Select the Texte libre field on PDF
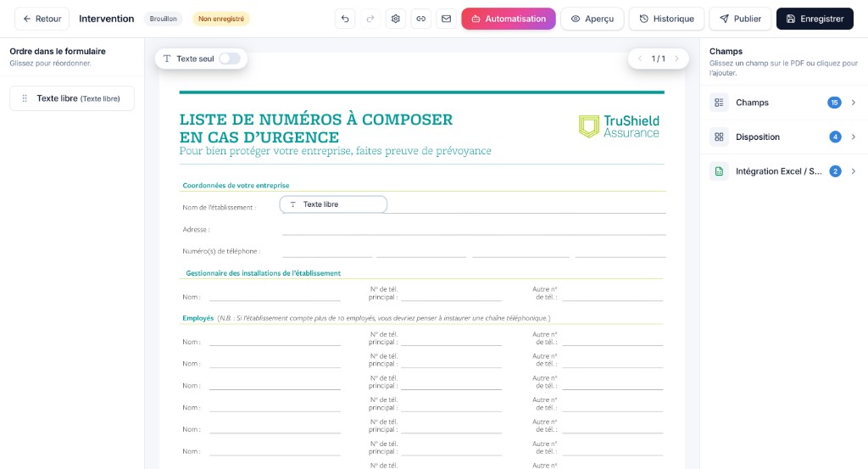The height and width of the screenshot is (469, 868). tap(333, 204)
